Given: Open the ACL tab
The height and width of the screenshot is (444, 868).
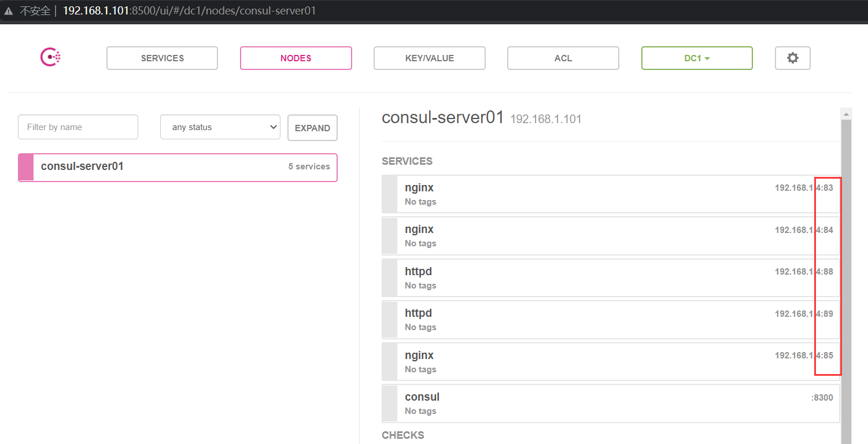Looking at the screenshot, I should [563, 58].
